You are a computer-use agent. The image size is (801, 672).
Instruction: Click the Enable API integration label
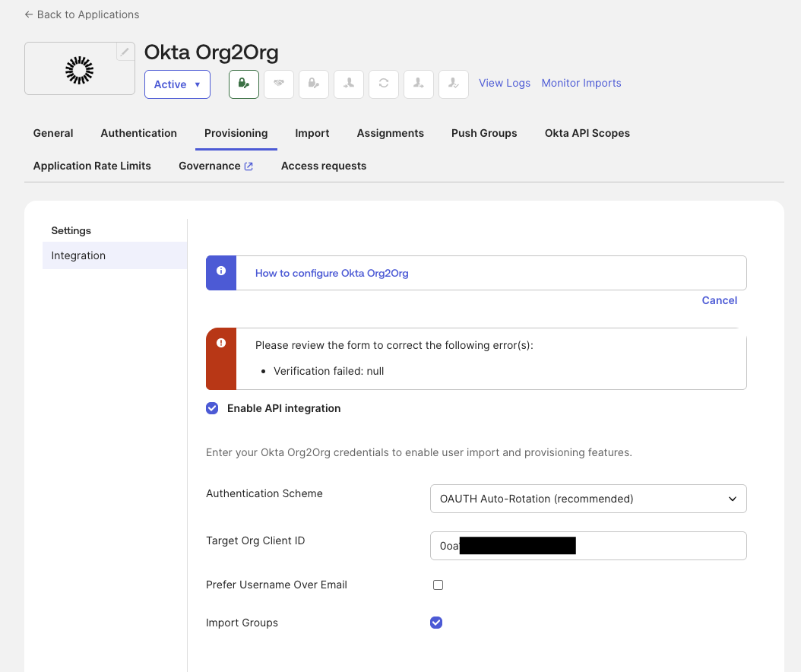(x=284, y=408)
